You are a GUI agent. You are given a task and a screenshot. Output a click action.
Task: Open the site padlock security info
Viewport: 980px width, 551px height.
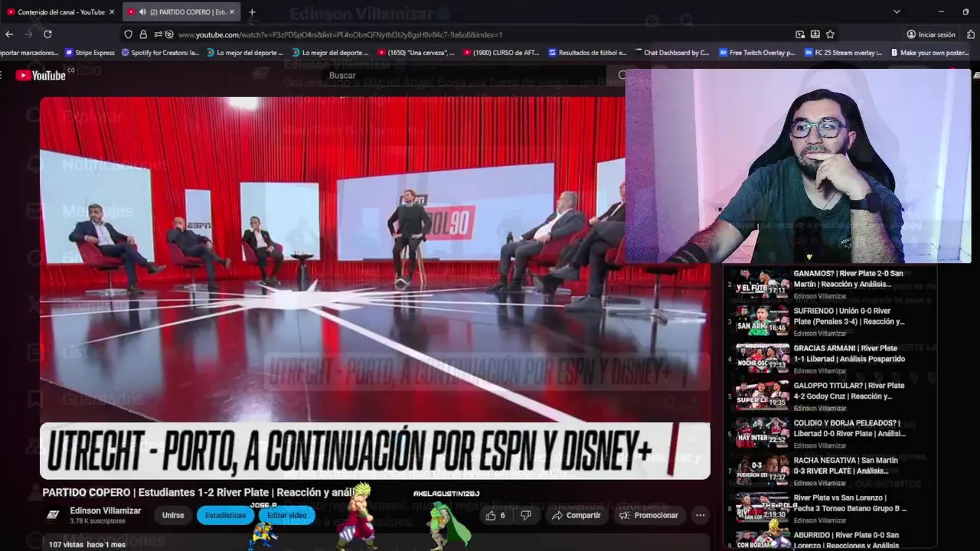[x=143, y=34]
